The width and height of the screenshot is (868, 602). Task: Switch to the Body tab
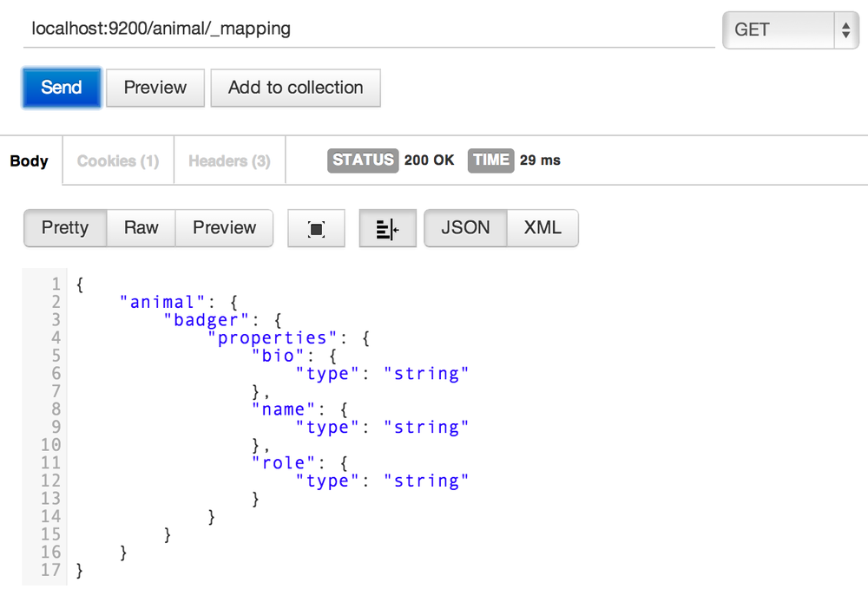(x=30, y=161)
